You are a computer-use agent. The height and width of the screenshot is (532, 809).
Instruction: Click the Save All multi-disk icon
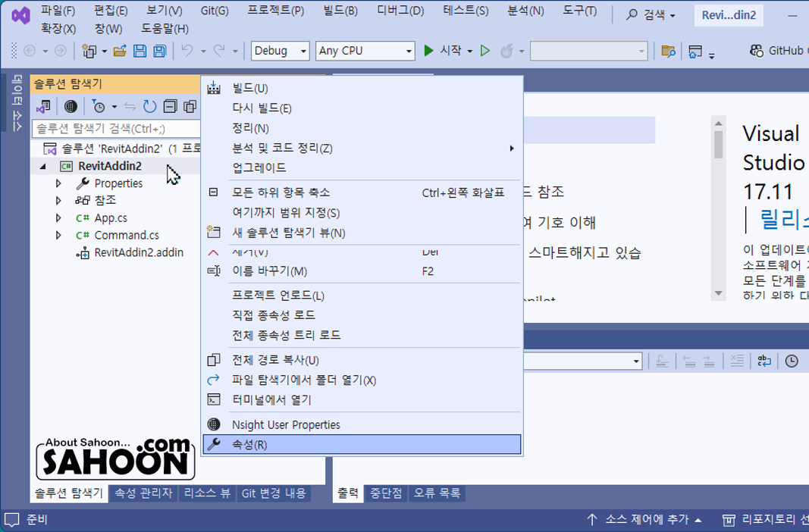[160, 51]
